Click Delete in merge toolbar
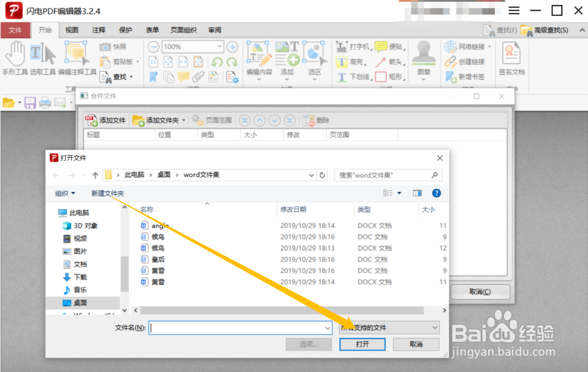The width and height of the screenshot is (588, 372). tap(316, 120)
